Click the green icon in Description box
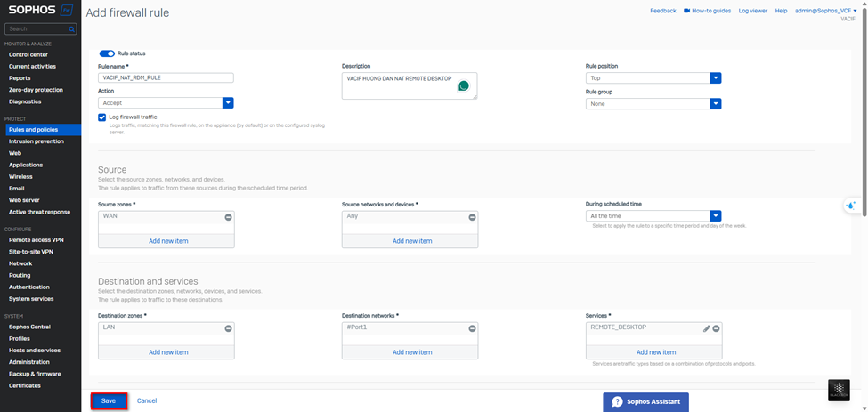 [x=464, y=86]
